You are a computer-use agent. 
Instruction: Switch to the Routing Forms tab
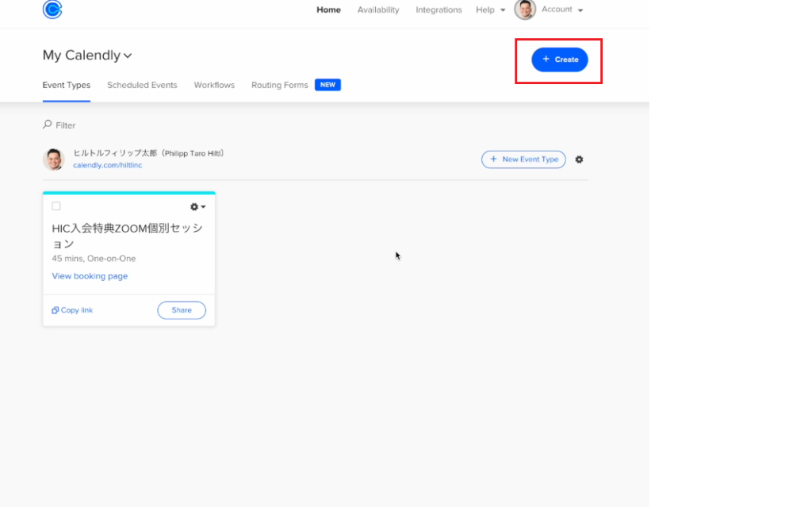[x=280, y=85]
